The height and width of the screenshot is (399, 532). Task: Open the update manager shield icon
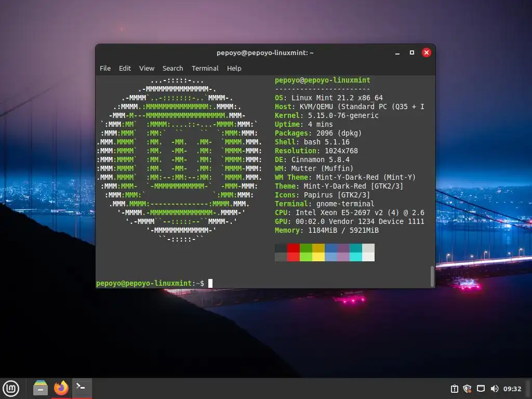click(x=467, y=389)
